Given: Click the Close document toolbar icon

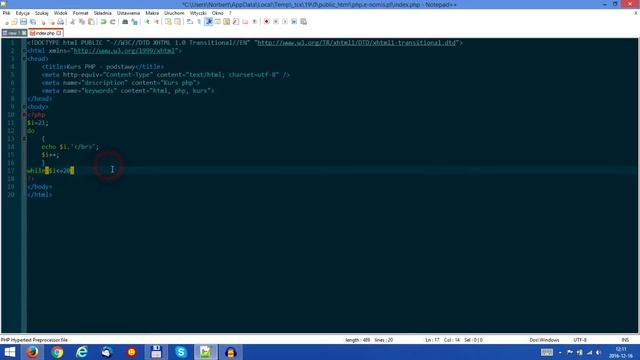Looking at the screenshot, I should click(x=42, y=22).
